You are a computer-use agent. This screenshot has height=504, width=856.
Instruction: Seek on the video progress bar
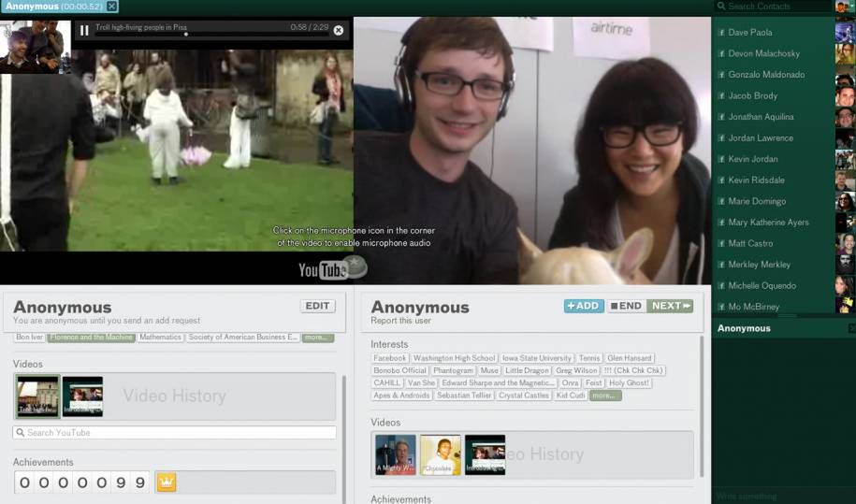(x=211, y=35)
